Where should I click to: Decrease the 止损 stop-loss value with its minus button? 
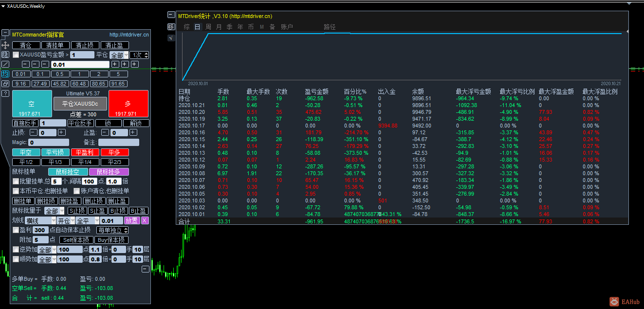tap(34, 132)
